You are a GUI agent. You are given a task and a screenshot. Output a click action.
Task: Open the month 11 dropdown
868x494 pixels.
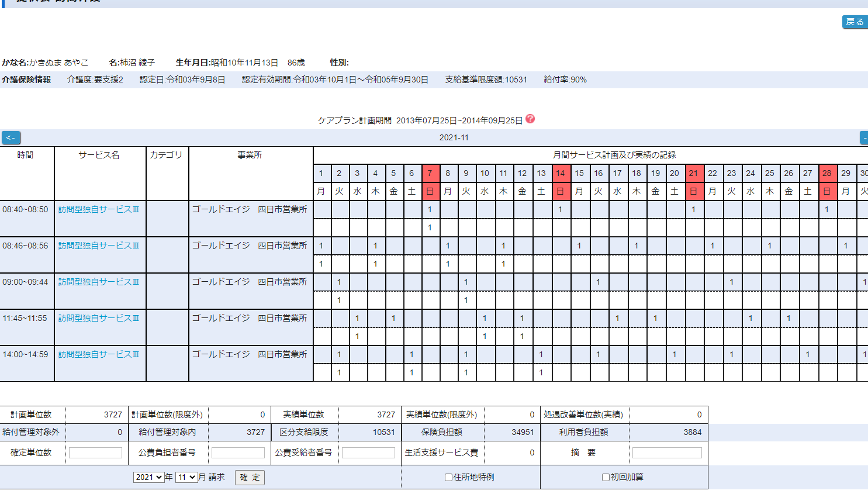pyautogui.click(x=187, y=477)
